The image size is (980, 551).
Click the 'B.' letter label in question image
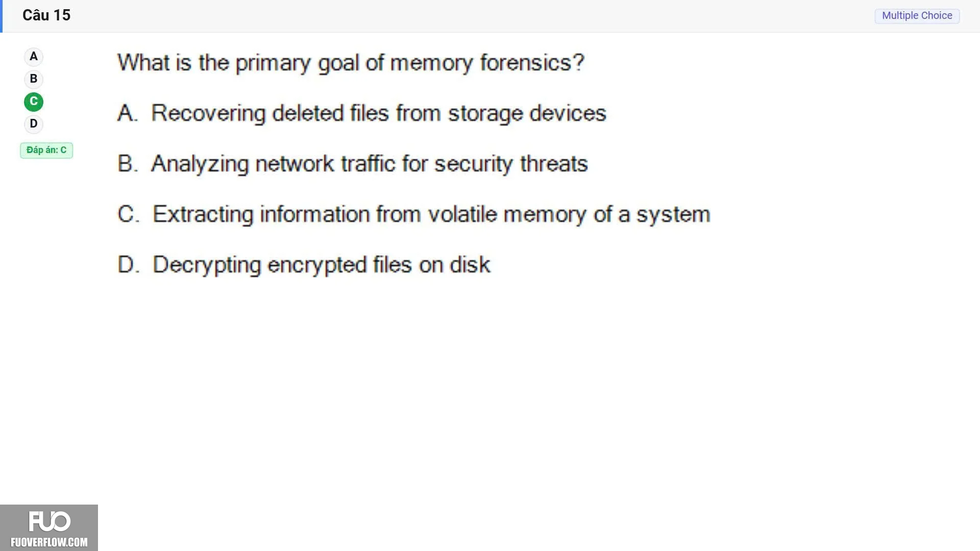(128, 163)
